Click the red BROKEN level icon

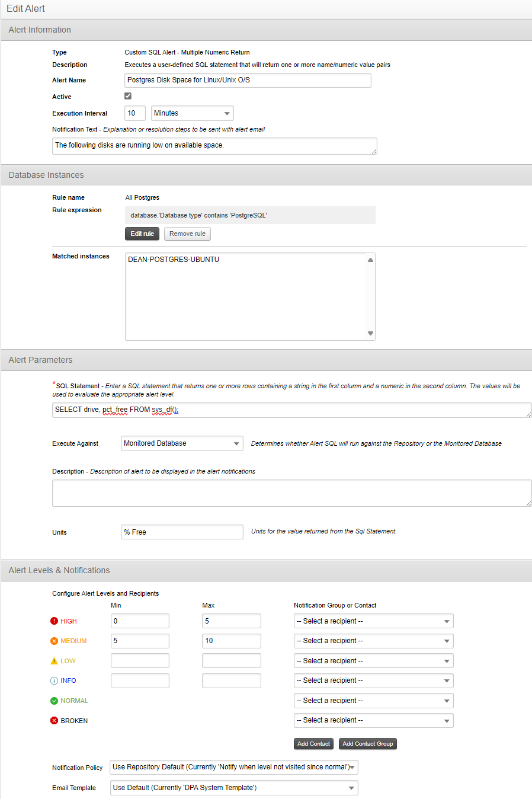click(x=54, y=721)
